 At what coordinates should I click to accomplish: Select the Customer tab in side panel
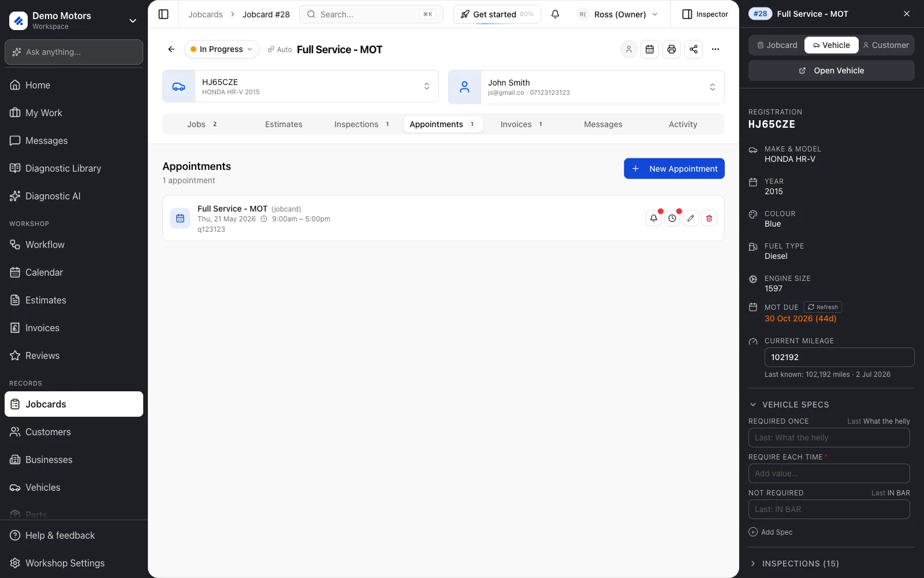[x=886, y=45]
